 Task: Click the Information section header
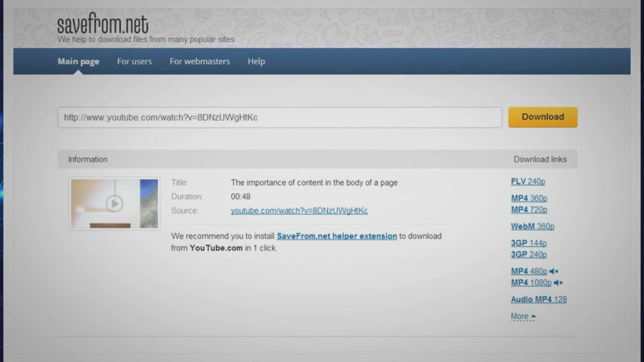click(88, 159)
